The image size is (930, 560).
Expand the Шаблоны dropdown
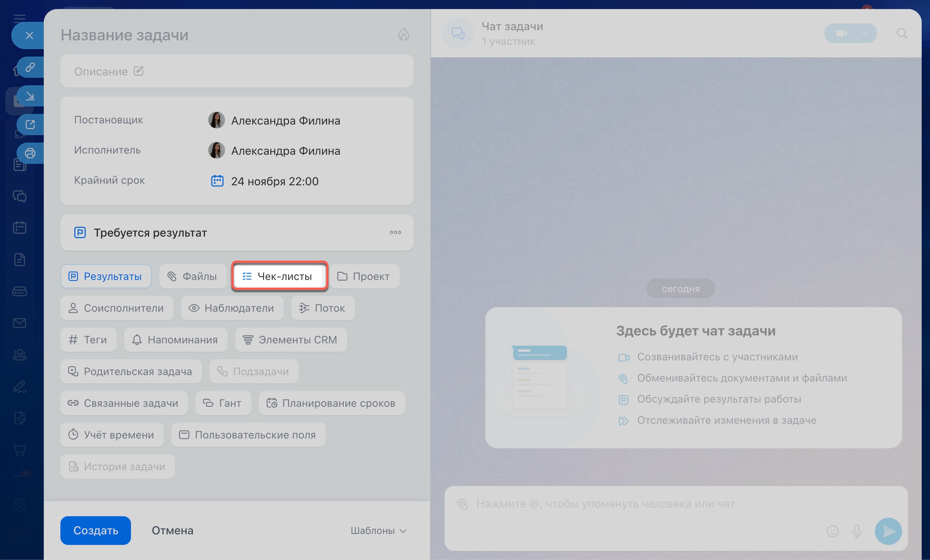click(x=379, y=531)
